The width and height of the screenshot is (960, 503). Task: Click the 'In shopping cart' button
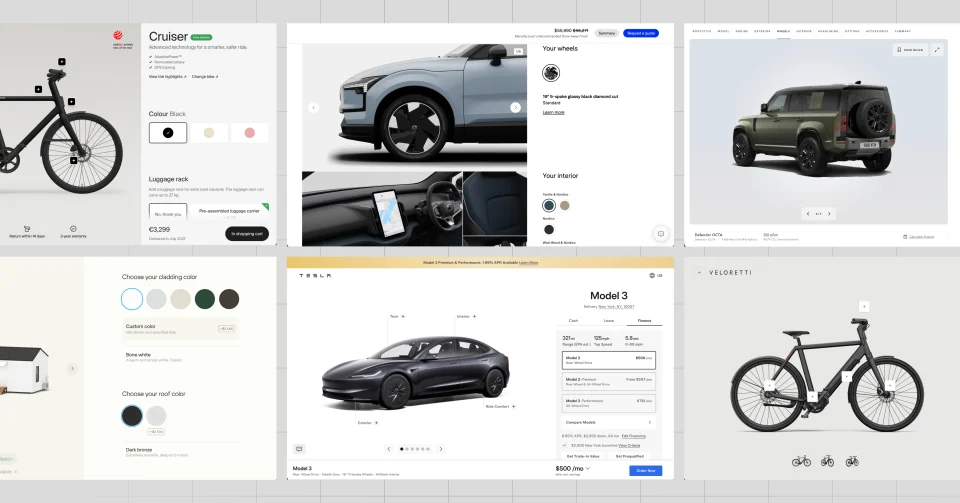coord(247,234)
